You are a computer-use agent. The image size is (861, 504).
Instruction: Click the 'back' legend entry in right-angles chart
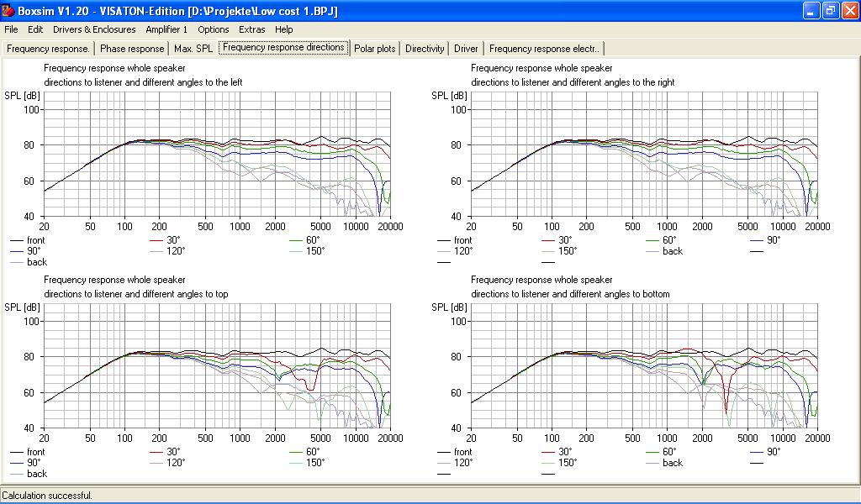(x=664, y=251)
